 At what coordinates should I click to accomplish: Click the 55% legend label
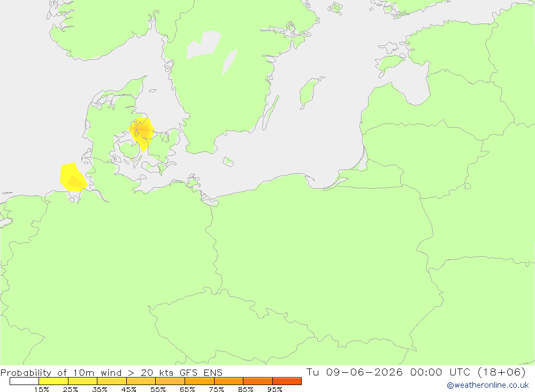tap(158, 389)
